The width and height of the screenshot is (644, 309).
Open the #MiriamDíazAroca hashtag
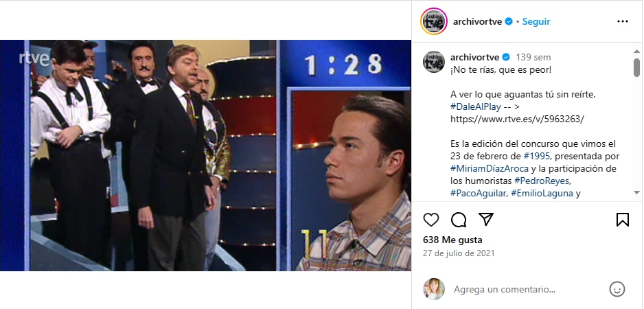(x=489, y=168)
